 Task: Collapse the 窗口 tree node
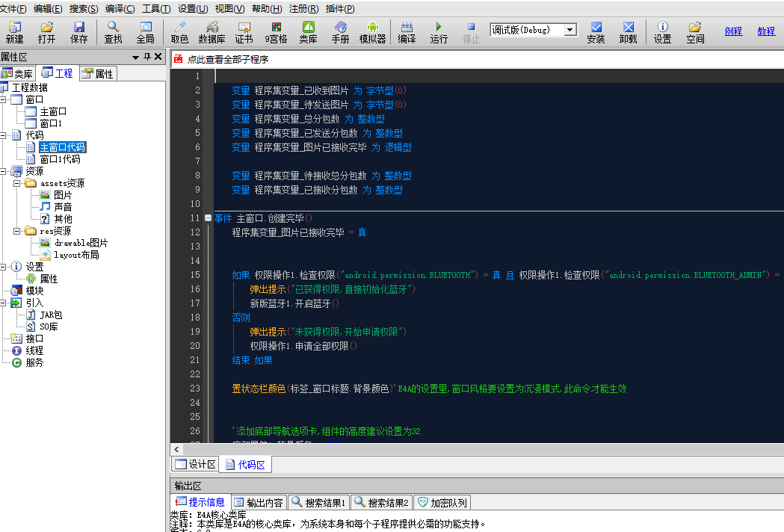coord(3,99)
